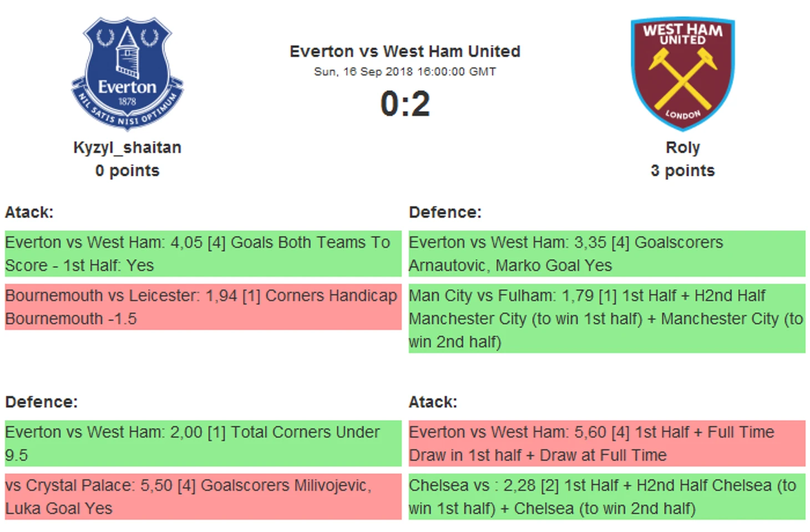810x532 pixels.
Task: Click the Everton club crest
Action: tap(128, 73)
